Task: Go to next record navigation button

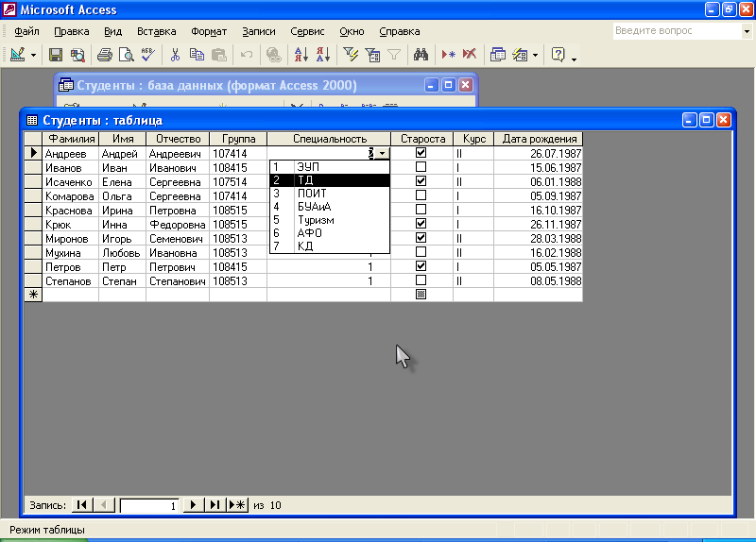Action: 193,505
